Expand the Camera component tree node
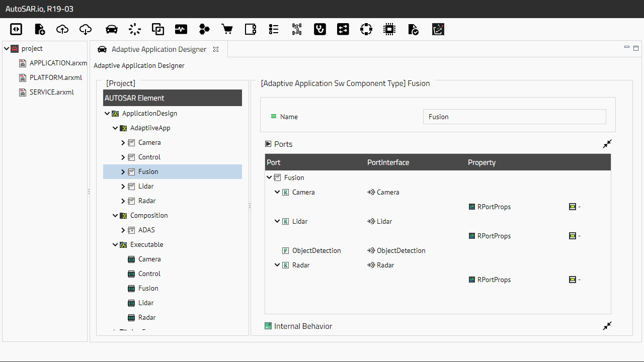This screenshot has width=644, height=362. tap(123, 143)
